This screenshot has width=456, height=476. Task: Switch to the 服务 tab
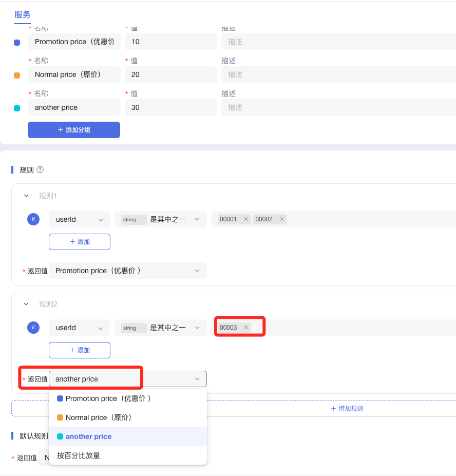[x=23, y=14]
